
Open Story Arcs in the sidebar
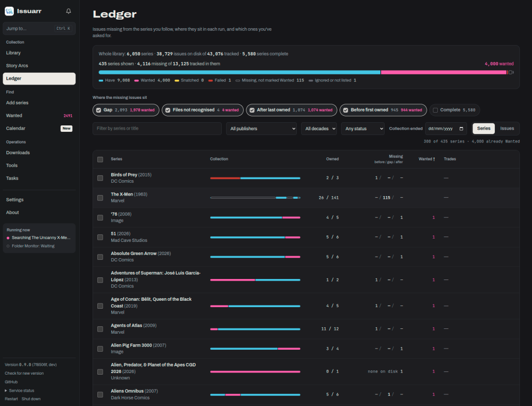click(x=39, y=66)
